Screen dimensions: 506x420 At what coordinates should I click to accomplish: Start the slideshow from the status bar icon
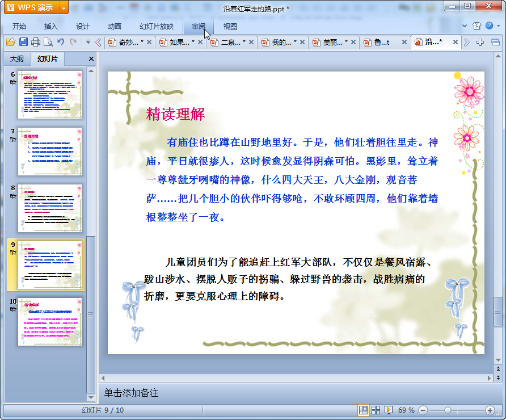click(x=388, y=410)
